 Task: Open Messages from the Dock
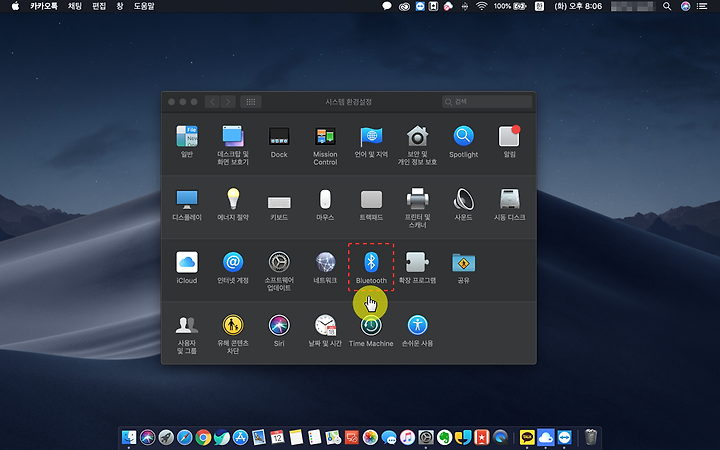pos(388,437)
